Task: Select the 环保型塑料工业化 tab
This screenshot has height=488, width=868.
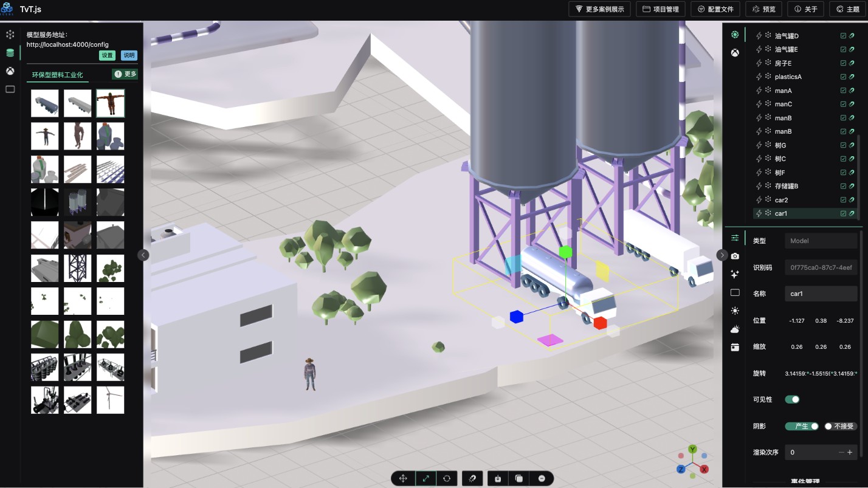Action: (58, 75)
